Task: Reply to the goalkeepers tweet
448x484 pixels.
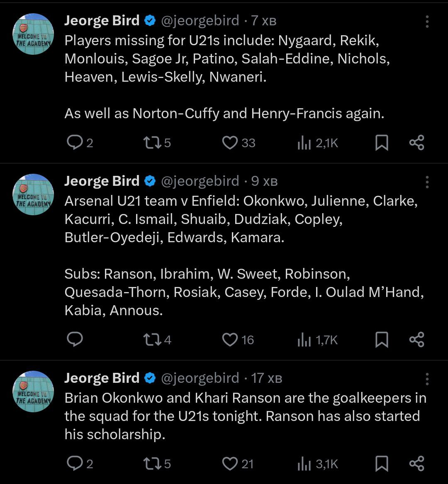Action: click(x=75, y=464)
